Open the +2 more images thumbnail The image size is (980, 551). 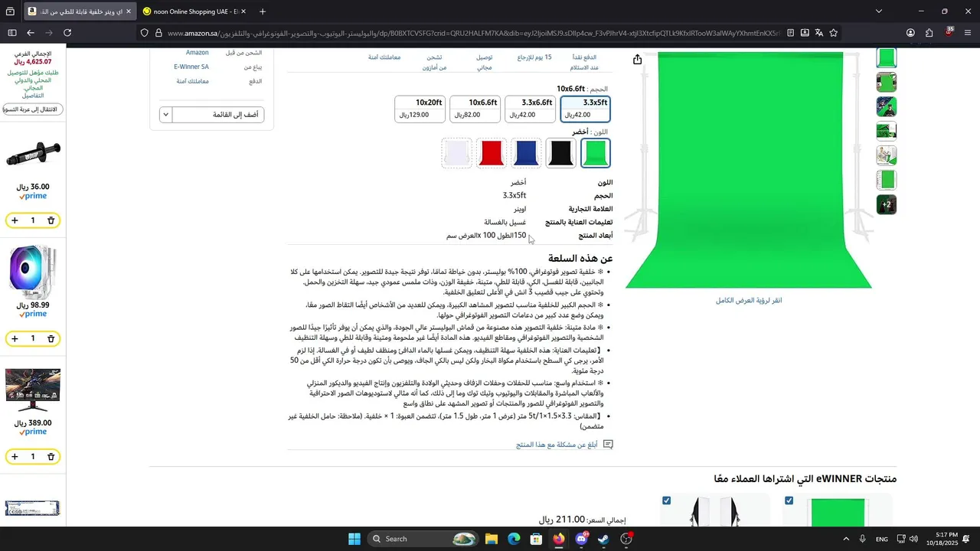[887, 205]
